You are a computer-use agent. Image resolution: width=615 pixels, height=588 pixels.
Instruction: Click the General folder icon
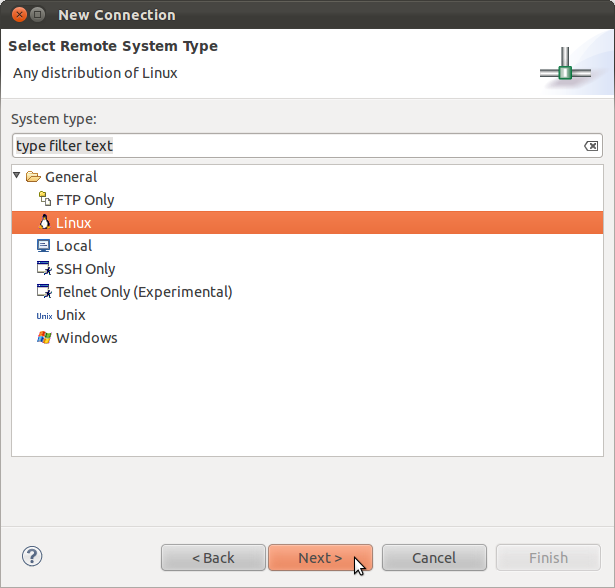tap(33, 177)
